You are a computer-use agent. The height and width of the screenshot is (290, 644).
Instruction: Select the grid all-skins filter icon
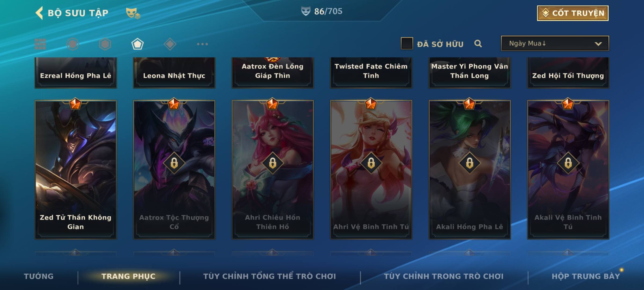(x=40, y=44)
